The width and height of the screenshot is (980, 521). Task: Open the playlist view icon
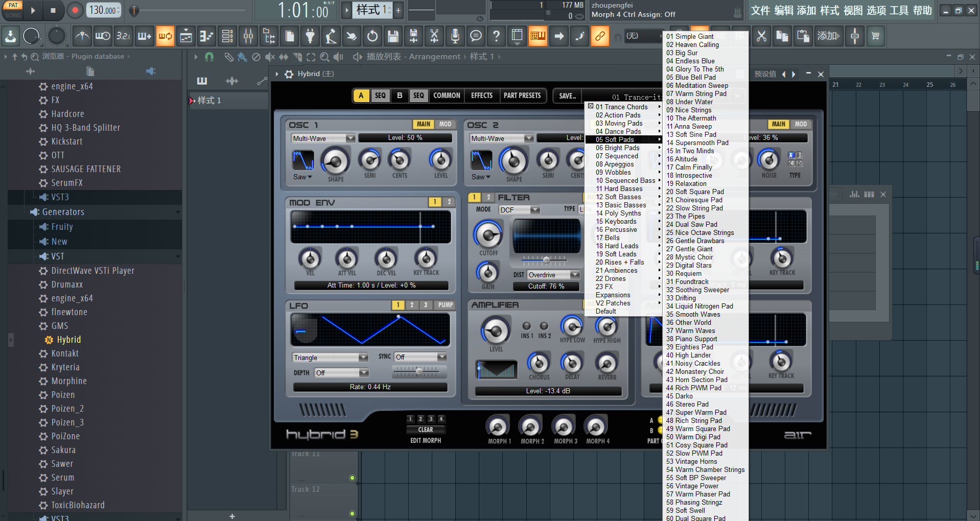[x=186, y=36]
